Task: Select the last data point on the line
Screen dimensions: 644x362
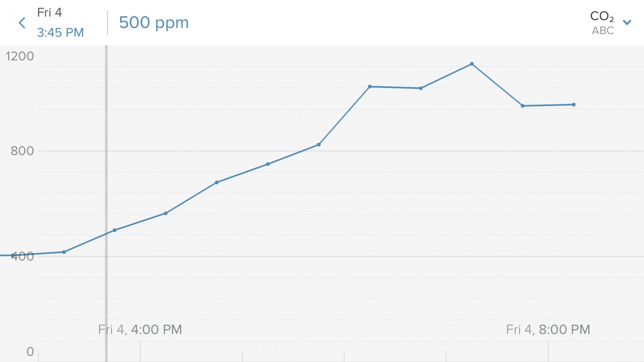Action: pos(574,105)
